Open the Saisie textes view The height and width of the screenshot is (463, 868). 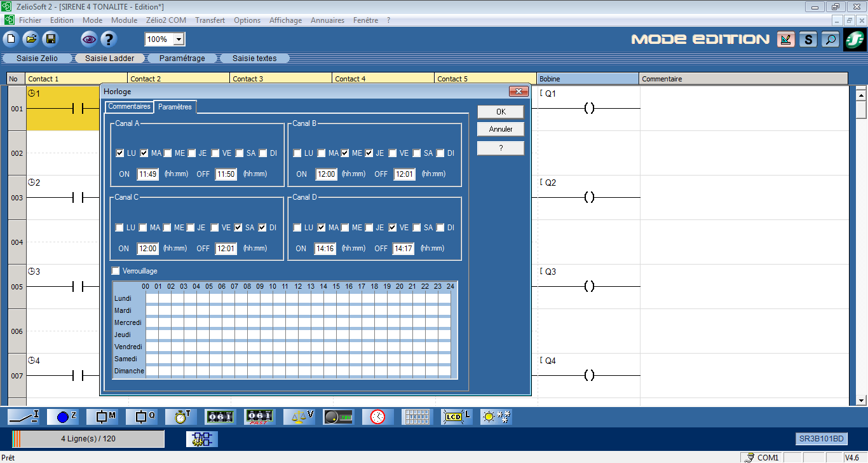(255, 59)
